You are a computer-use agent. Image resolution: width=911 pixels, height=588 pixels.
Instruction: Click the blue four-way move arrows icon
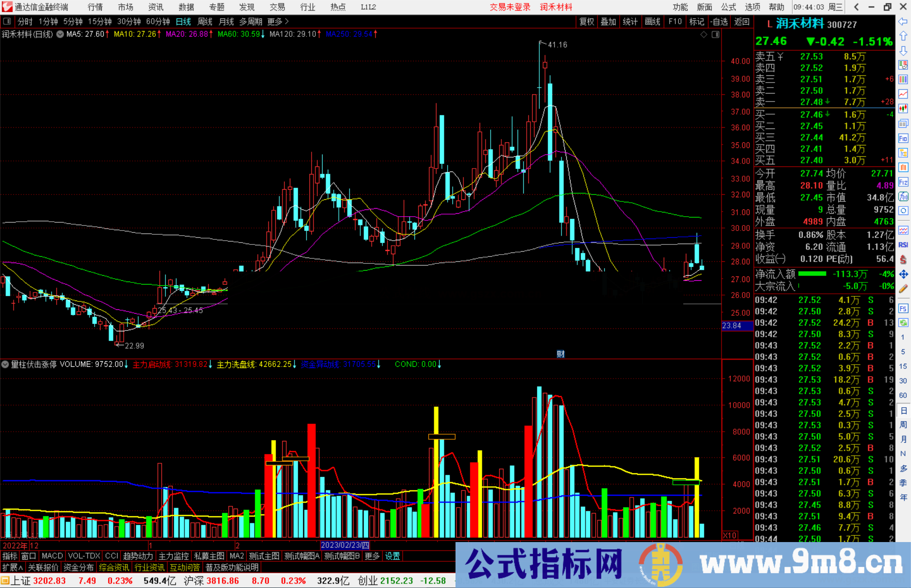click(903, 274)
